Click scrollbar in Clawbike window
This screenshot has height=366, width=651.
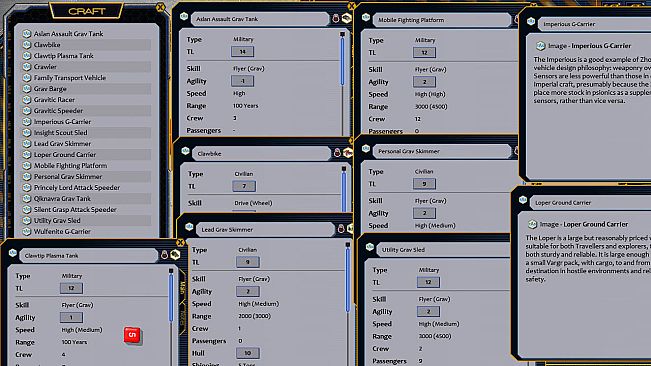pyautogui.click(x=344, y=192)
